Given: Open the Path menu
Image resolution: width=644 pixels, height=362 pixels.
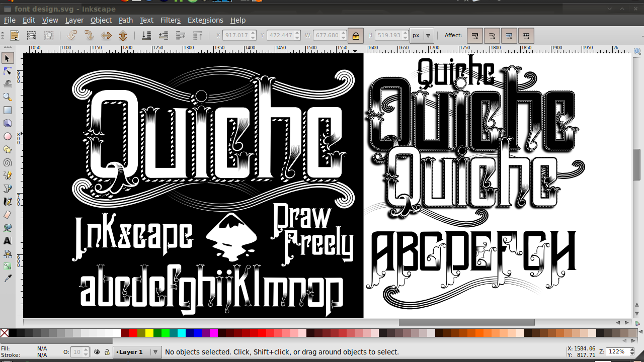Looking at the screenshot, I should point(126,20).
